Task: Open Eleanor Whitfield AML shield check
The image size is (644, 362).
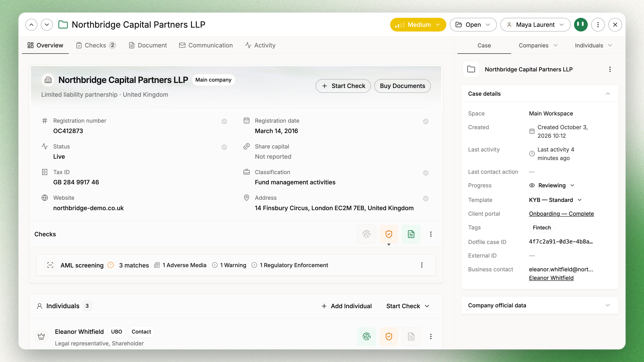Action: tap(389, 337)
